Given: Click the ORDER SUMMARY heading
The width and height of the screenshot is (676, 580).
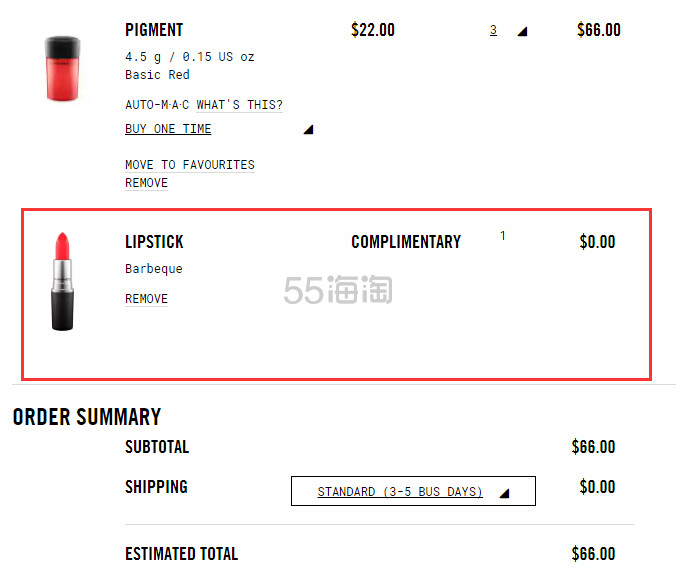Looking at the screenshot, I should pyautogui.click(x=87, y=417).
